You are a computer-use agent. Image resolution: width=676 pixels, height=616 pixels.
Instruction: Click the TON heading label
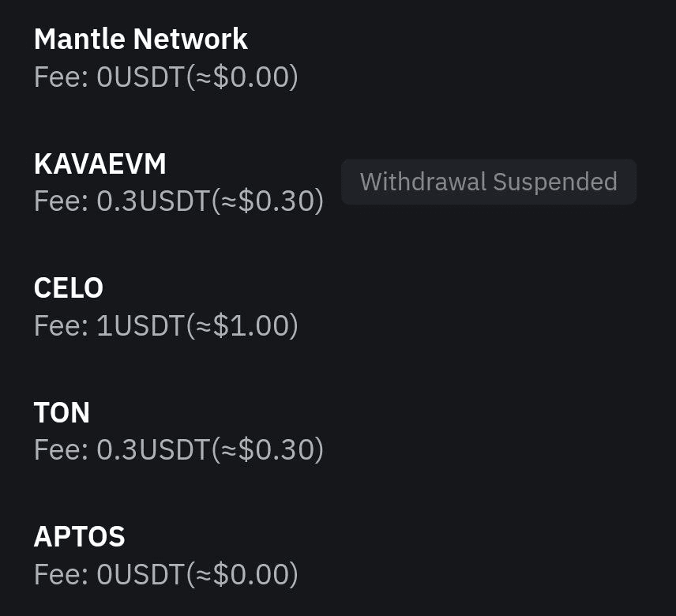(62, 412)
